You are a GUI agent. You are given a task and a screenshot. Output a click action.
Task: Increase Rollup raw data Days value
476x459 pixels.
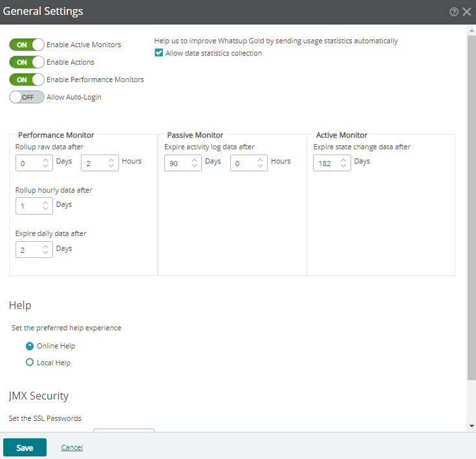pos(45,160)
